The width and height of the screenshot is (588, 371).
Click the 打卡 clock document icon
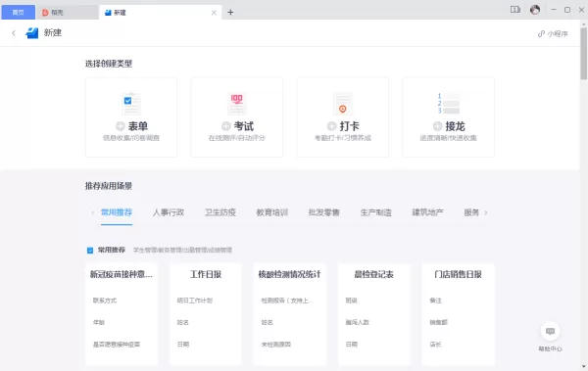[x=343, y=104]
